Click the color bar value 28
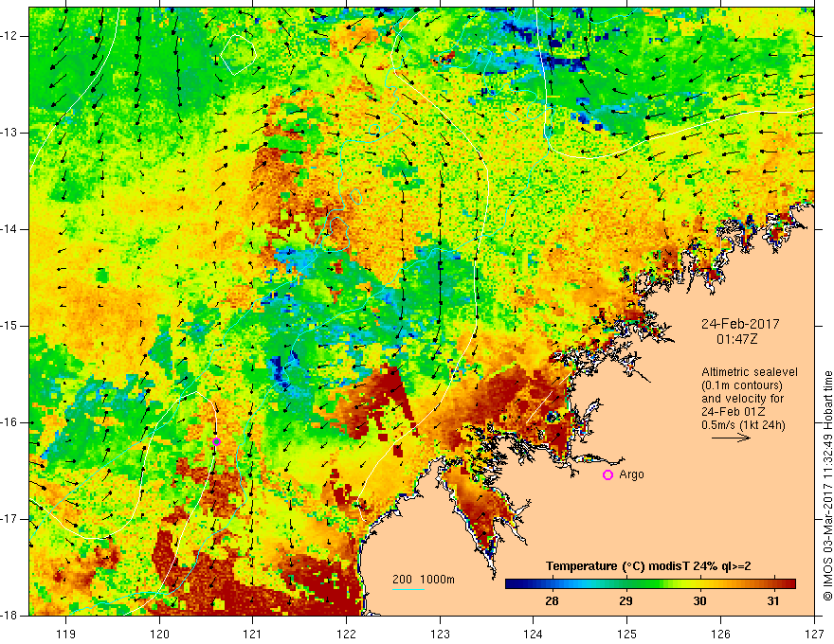 pos(552,601)
